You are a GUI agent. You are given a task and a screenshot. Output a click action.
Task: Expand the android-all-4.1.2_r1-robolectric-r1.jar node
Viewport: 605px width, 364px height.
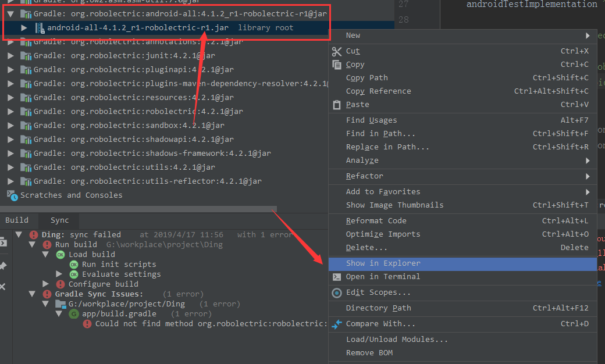pos(24,28)
